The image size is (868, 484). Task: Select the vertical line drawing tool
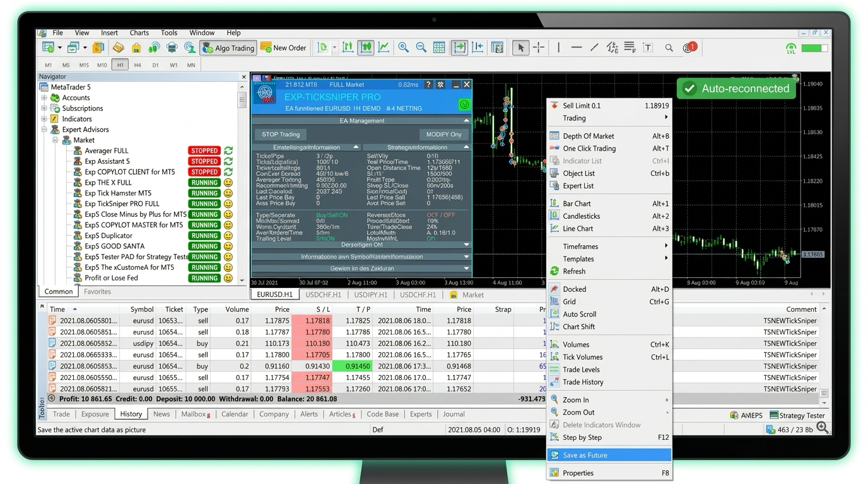[558, 47]
